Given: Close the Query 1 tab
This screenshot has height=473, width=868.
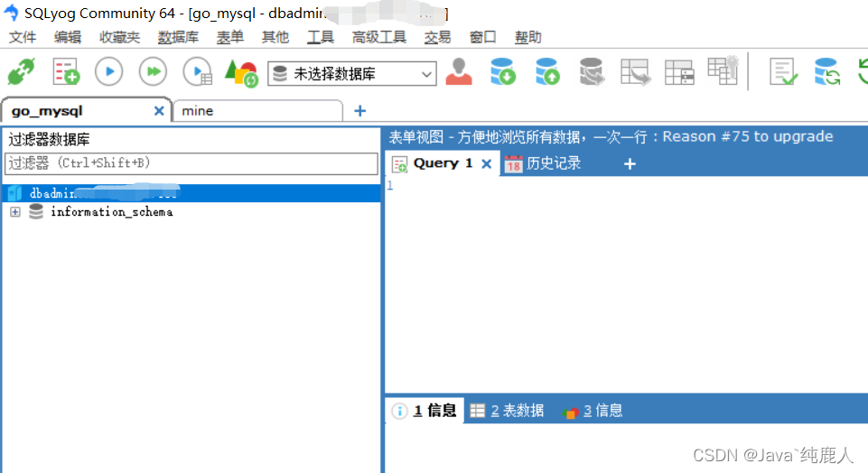Looking at the screenshot, I should point(487,163).
